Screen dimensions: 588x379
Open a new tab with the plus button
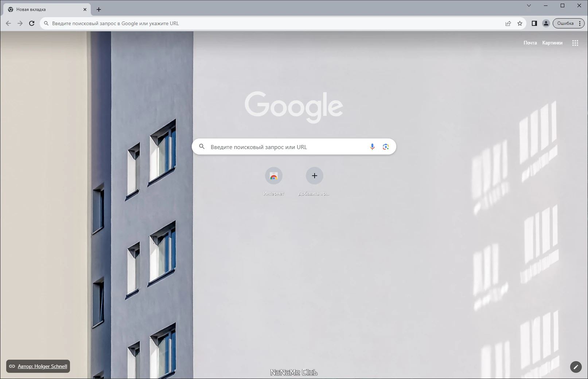point(98,9)
